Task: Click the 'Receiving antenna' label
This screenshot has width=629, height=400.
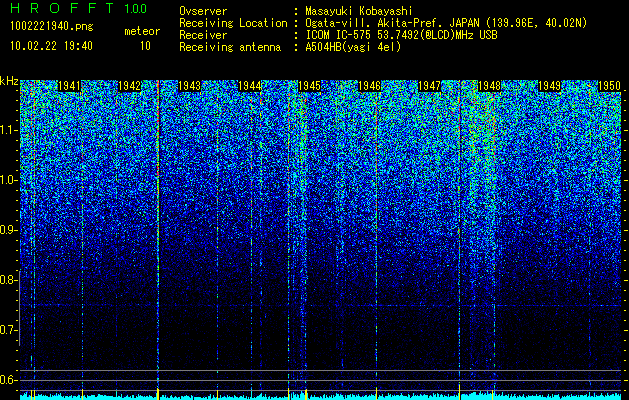Action: pos(230,47)
